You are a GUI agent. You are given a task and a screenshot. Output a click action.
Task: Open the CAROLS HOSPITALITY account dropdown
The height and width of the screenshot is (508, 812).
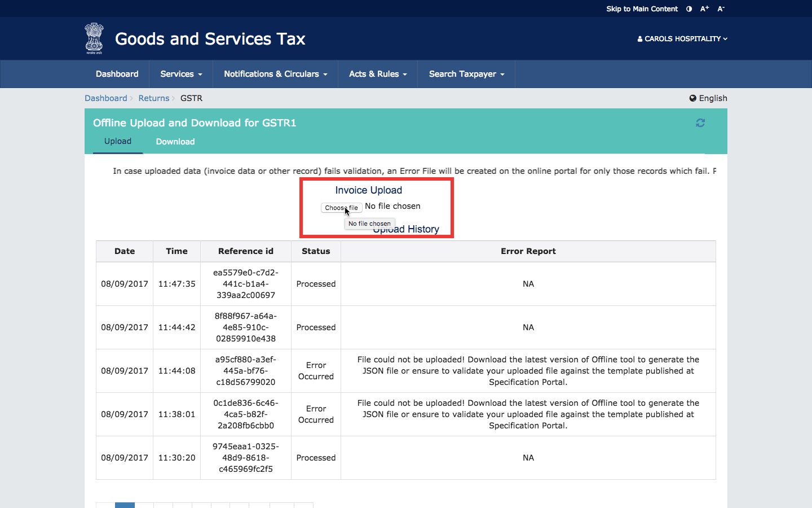click(682, 38)
